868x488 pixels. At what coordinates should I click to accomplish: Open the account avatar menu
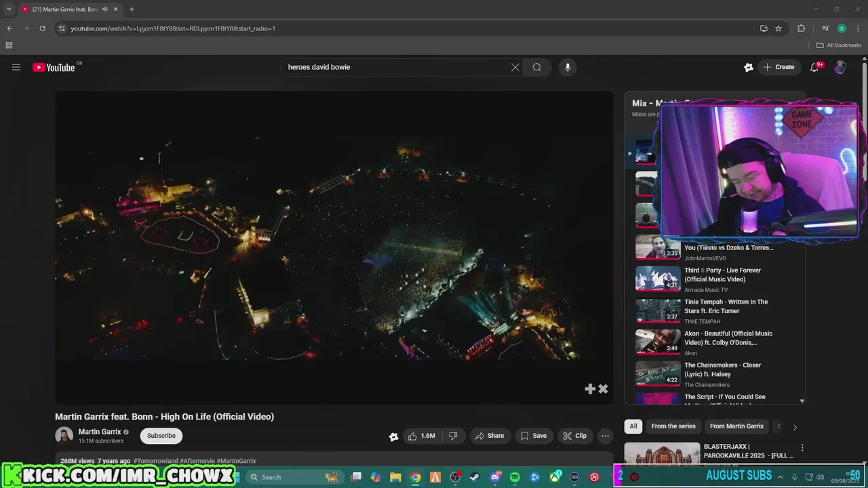point(840,67)
